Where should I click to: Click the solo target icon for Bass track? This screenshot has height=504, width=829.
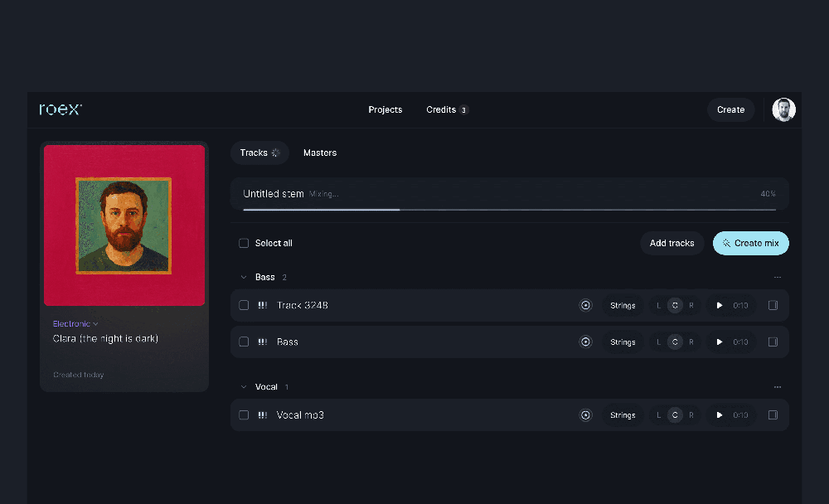coord(585,342)
